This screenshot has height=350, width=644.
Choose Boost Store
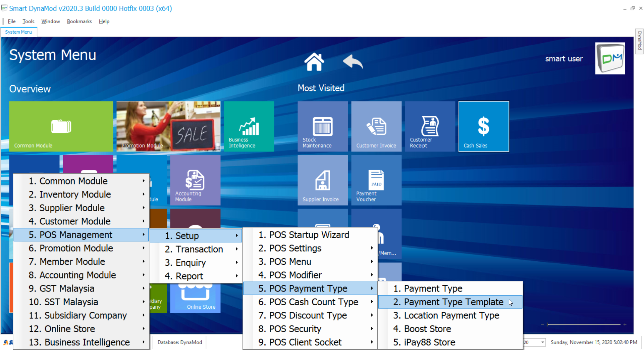450,329
